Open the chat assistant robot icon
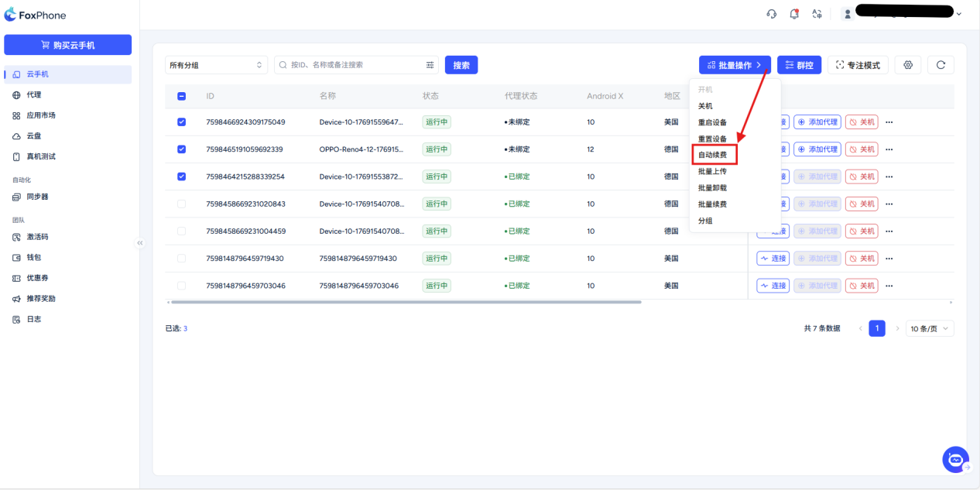The image size is (980, 490). point(955,459)
